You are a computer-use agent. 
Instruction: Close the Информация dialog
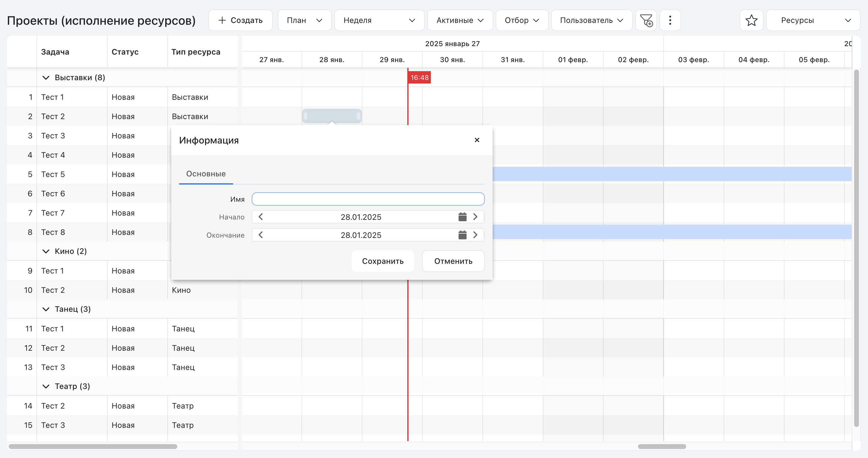477,140
